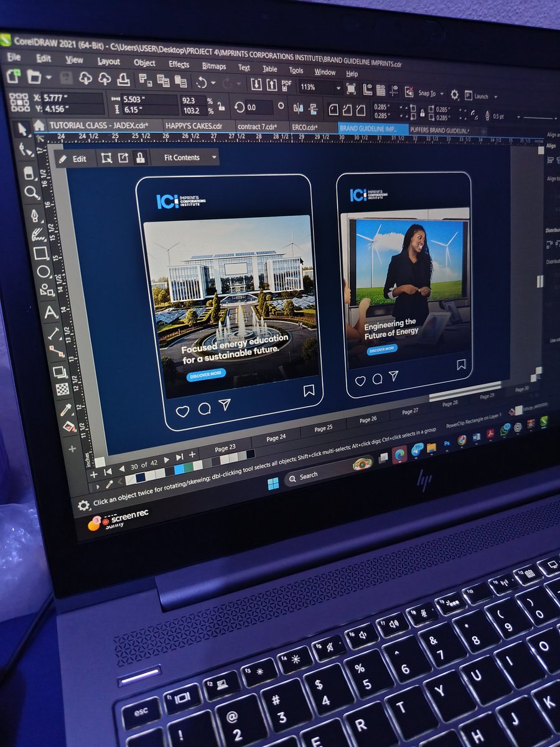The image size is (560, 747).
Task: Select the Text tool
Action: coord(50,312)
